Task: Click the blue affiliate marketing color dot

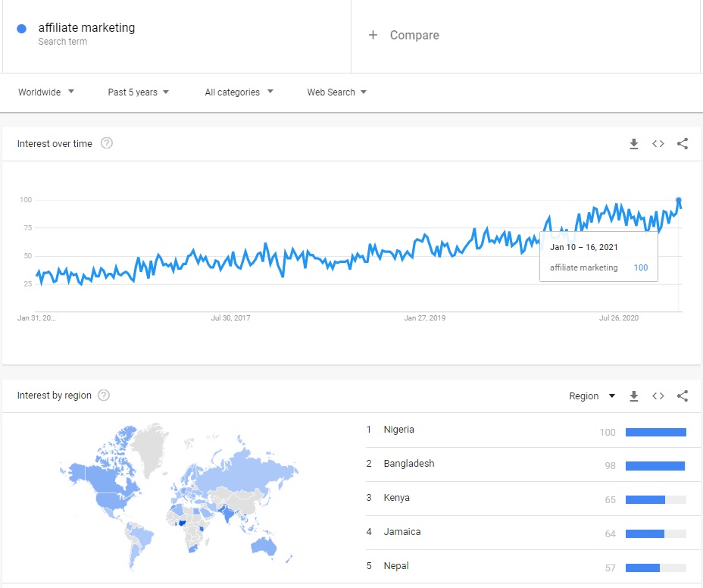Action: tap(22, 28)
